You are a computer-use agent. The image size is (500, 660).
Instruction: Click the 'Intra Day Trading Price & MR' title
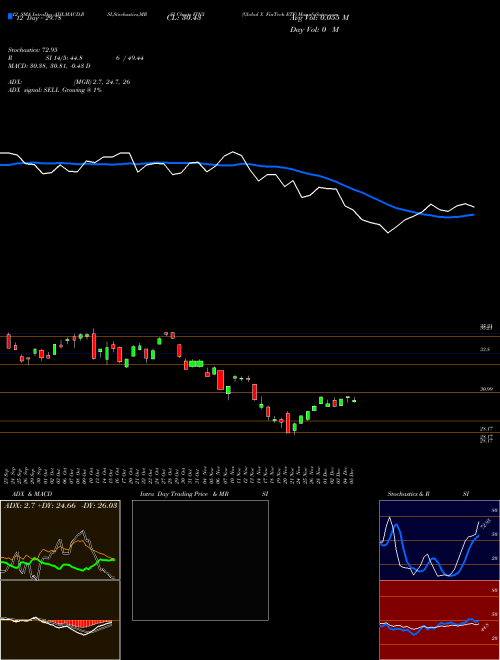point(184,494)
